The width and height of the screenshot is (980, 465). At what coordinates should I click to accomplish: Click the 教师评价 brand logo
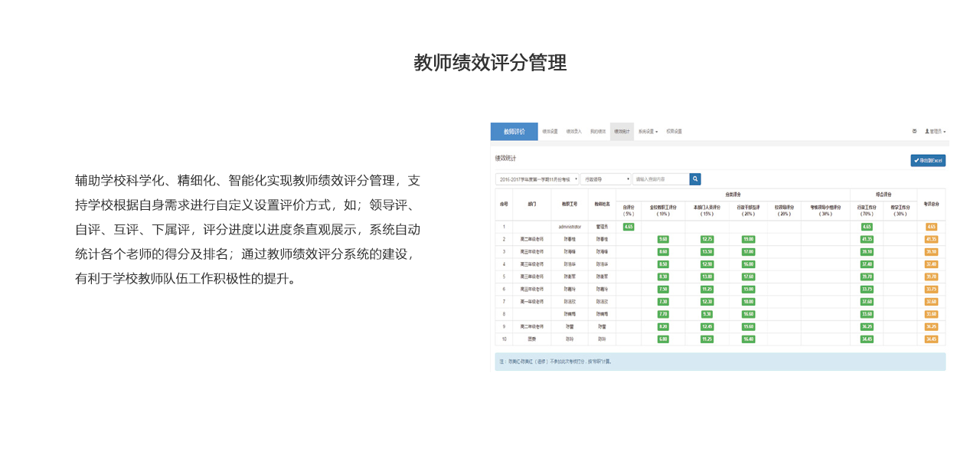[514, 132]
